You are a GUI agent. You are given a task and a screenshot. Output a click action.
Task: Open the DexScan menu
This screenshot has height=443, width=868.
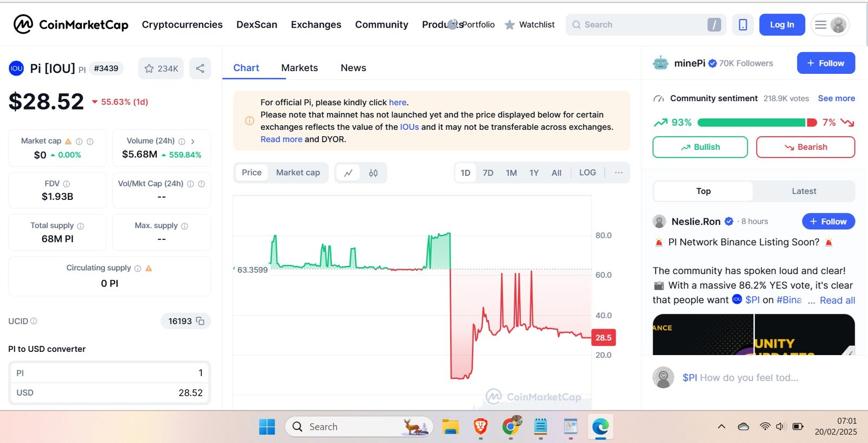(257, 24)
